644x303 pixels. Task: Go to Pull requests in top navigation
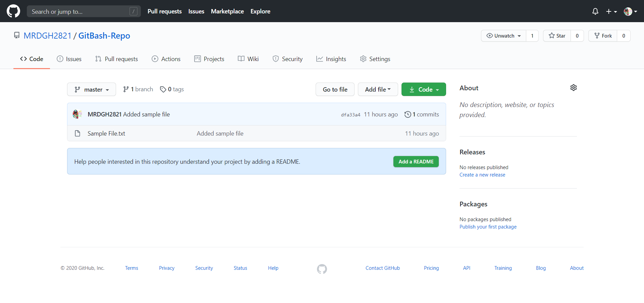coord(165,11)
